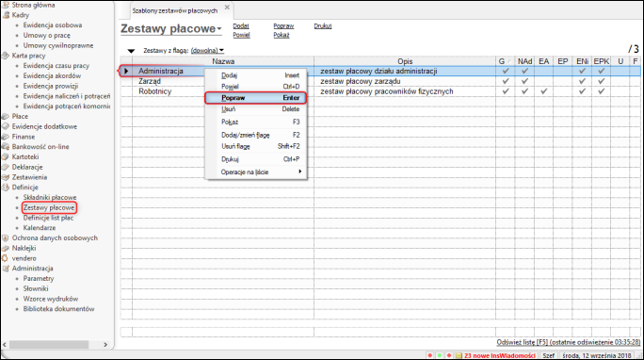Click the Definicje module icon

point(6,188)
